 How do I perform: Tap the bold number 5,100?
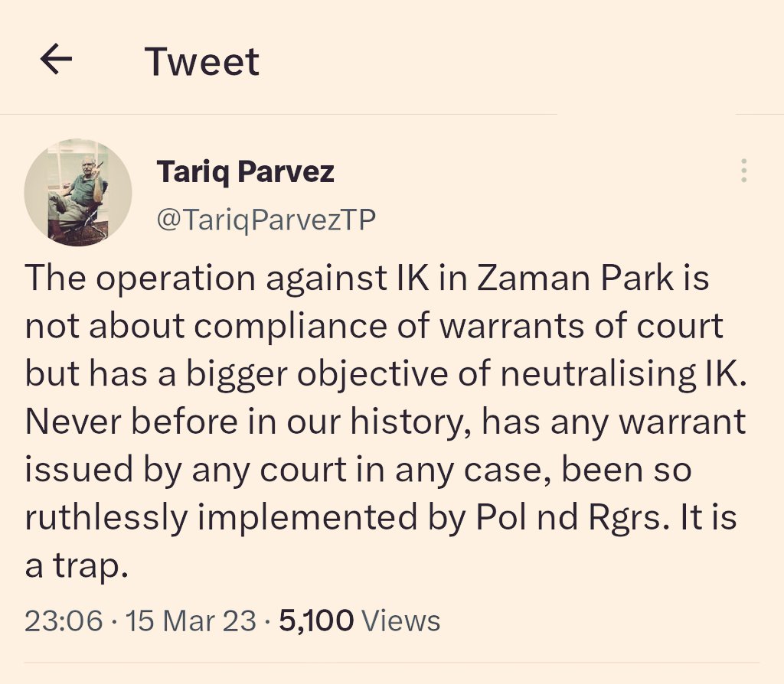tap(316, 620)
